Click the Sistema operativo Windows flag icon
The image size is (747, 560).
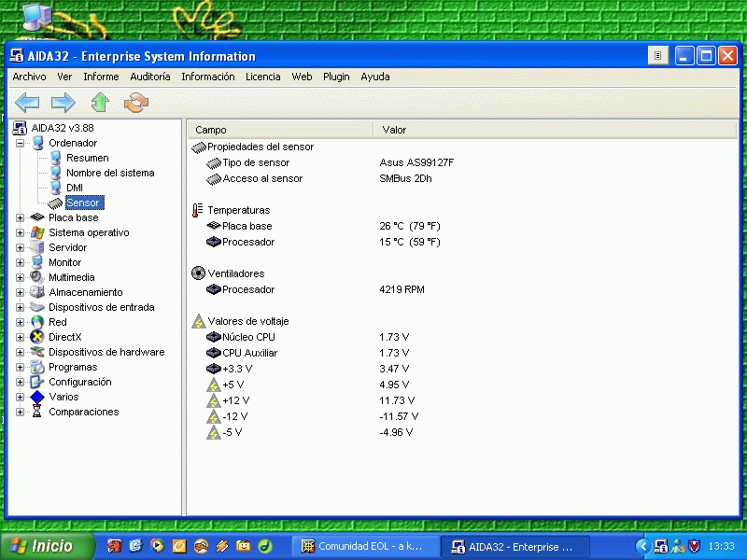click(x=37, y=232)
